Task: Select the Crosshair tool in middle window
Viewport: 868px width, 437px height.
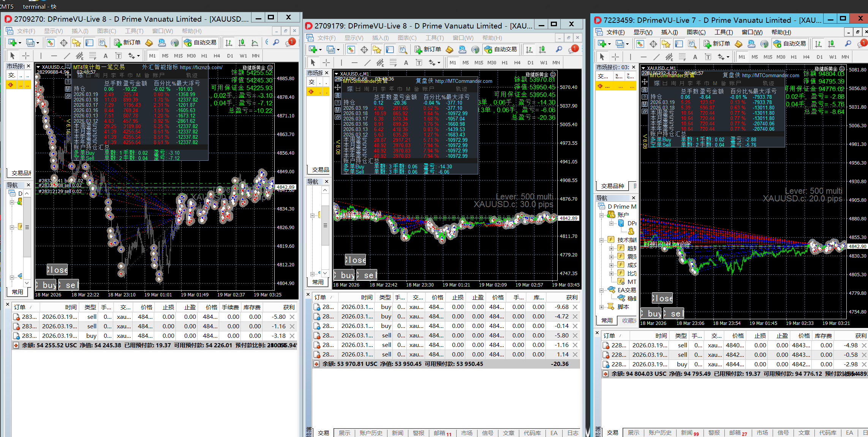Action: (326, 63)
